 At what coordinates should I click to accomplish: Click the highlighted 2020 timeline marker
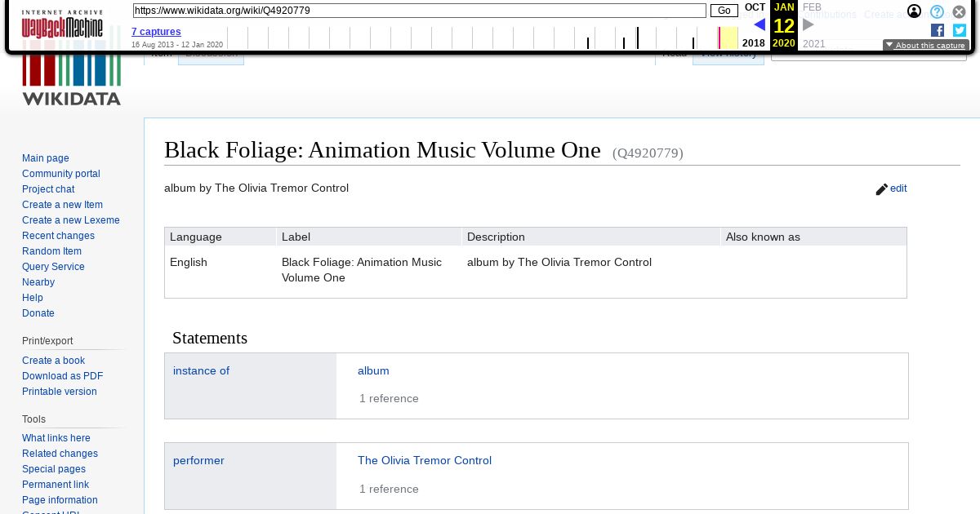point(728,38)
